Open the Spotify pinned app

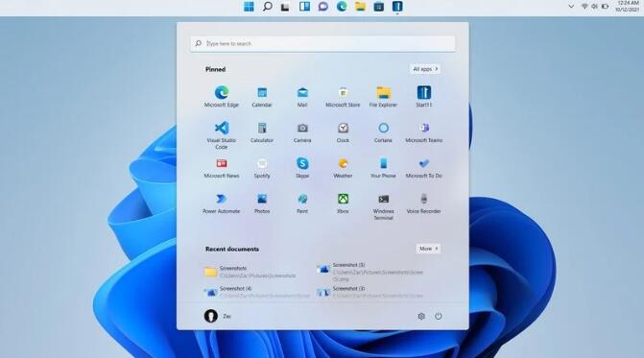(262, 168)
